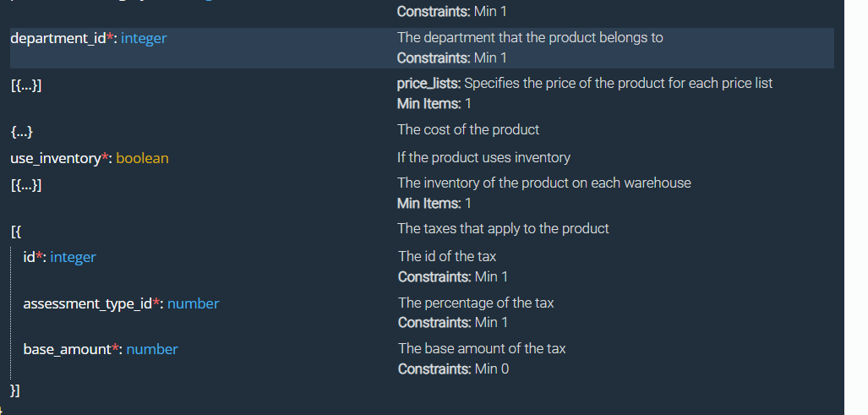
Task: Select the tax id integer field
Action: coord(59,257)
